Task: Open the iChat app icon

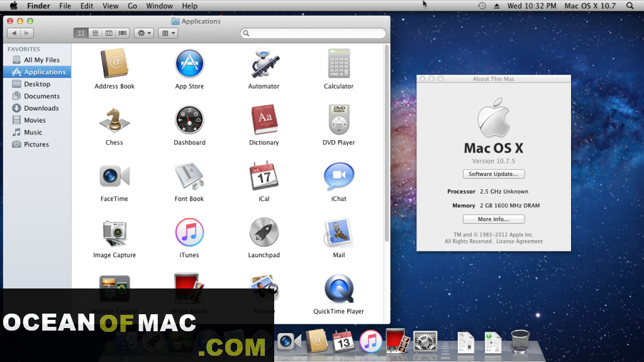Action: pos(339,176)
